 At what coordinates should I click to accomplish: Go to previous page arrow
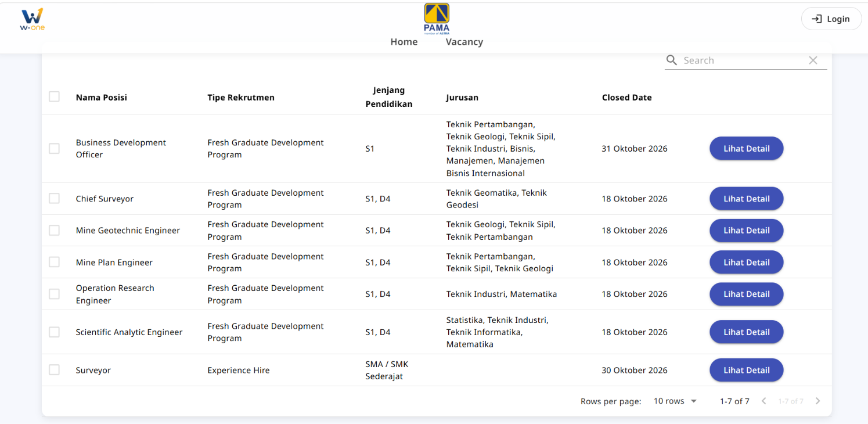click(x=764, y=401)
